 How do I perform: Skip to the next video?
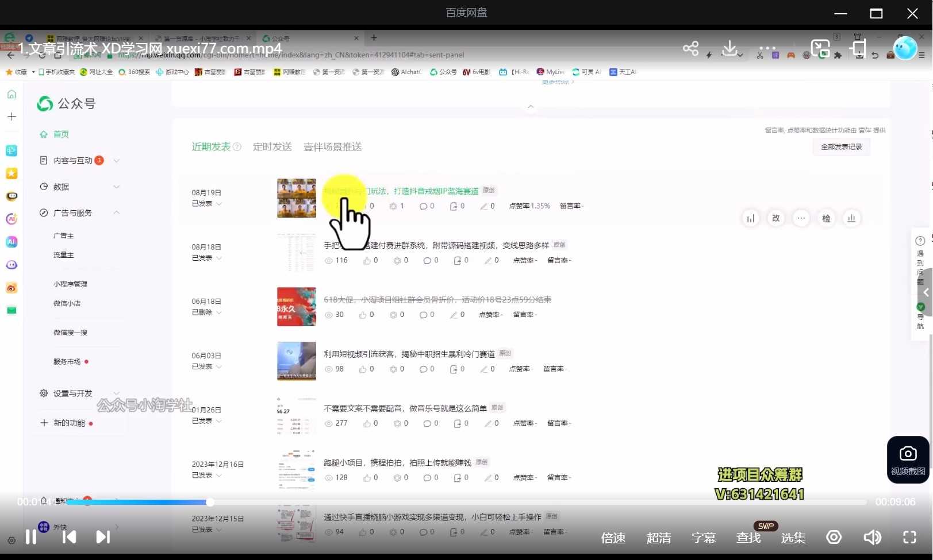pyautogui.click(x=103, y=537)
